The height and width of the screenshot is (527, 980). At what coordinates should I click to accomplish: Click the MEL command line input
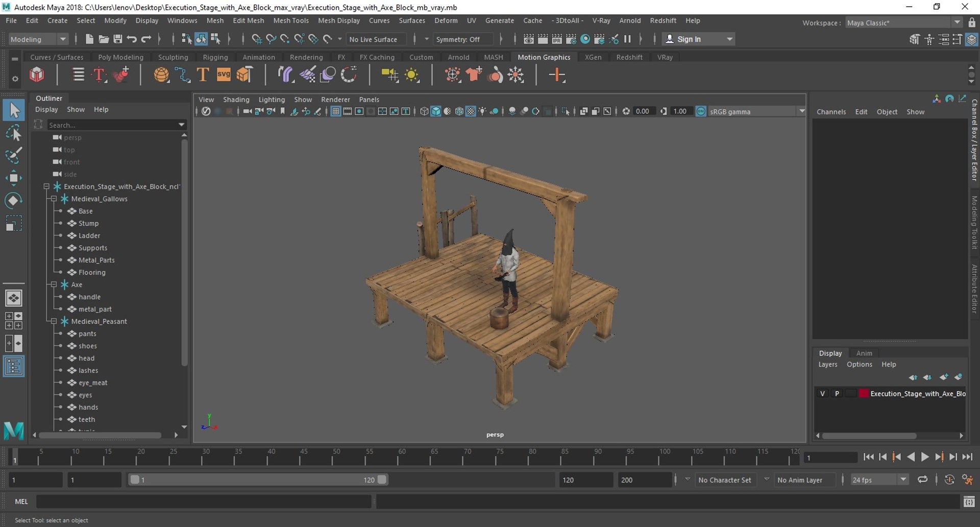pos(204,501)
